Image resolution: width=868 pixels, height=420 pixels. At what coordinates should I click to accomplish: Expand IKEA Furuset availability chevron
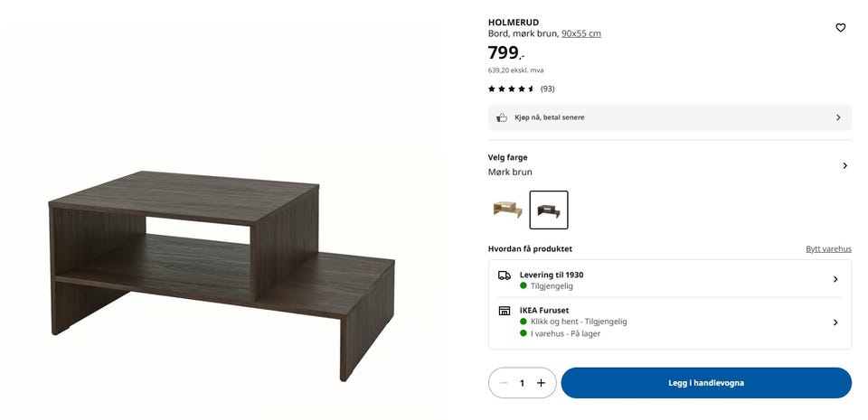[835, 322]
